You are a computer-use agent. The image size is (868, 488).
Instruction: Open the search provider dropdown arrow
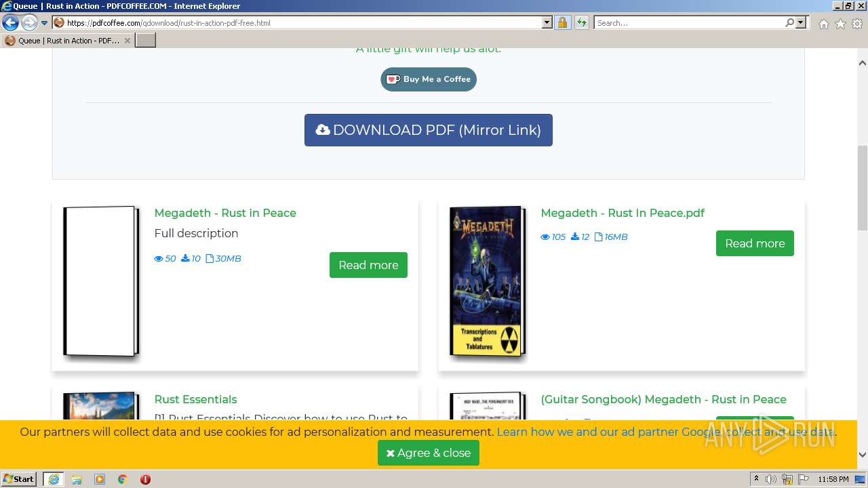(801, 22)
